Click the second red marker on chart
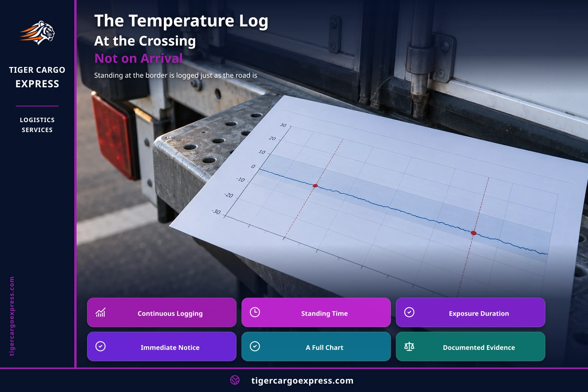 [474, 233]
